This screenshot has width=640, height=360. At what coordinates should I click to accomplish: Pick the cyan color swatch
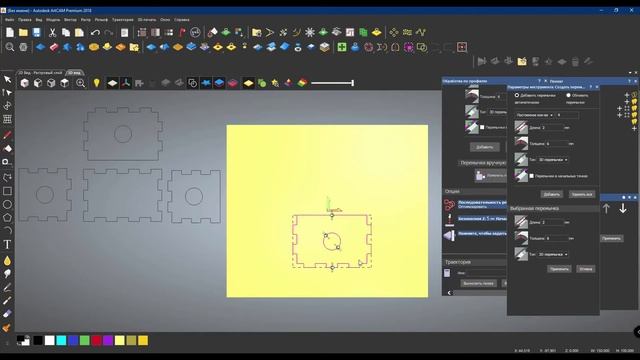point(61,340)
